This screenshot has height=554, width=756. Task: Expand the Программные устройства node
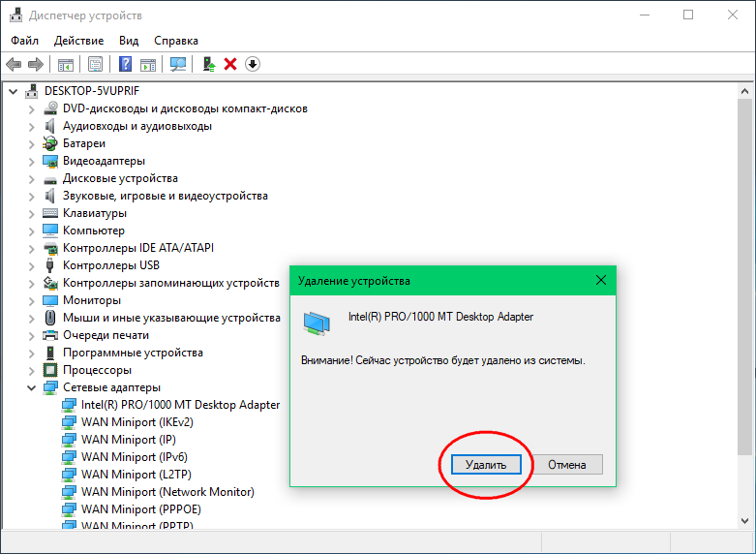pyautogui.click(x=31, y=354)
